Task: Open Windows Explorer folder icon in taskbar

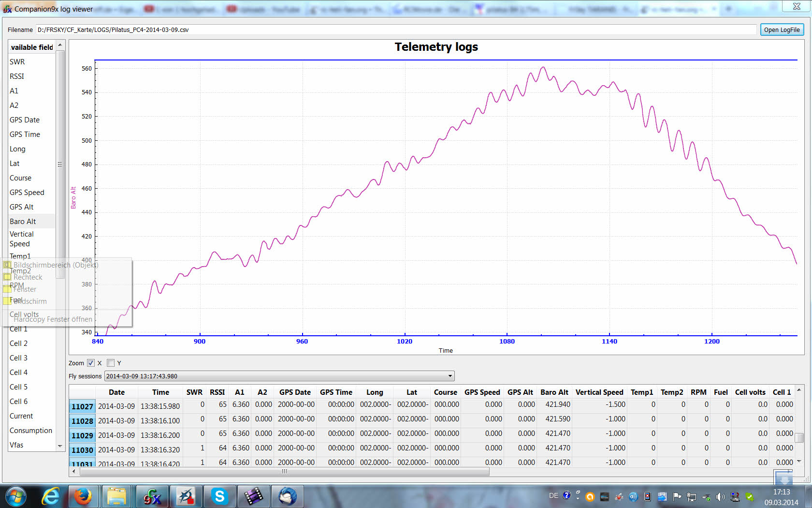Action: point(116,496)
